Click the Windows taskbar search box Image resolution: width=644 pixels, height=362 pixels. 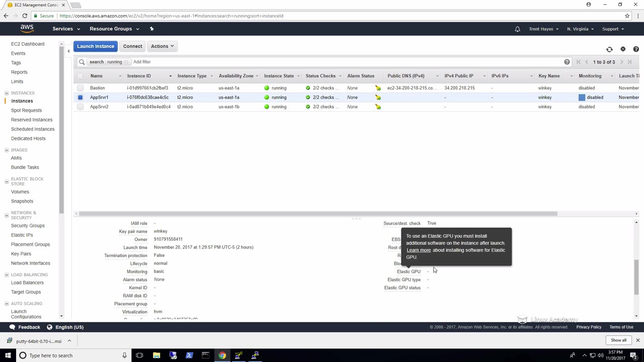pyautogui.click(x=73, y=355)
